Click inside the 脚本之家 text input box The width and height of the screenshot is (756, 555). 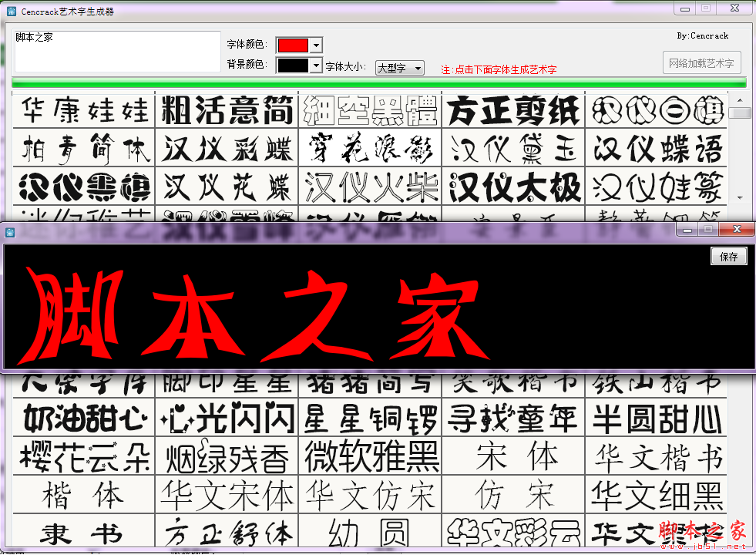pos(116,50)
